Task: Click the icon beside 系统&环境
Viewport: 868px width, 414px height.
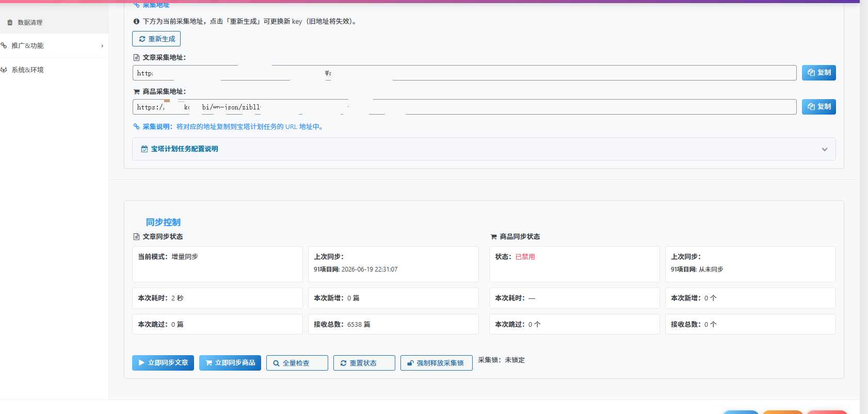Action: [x=4, y=70]
